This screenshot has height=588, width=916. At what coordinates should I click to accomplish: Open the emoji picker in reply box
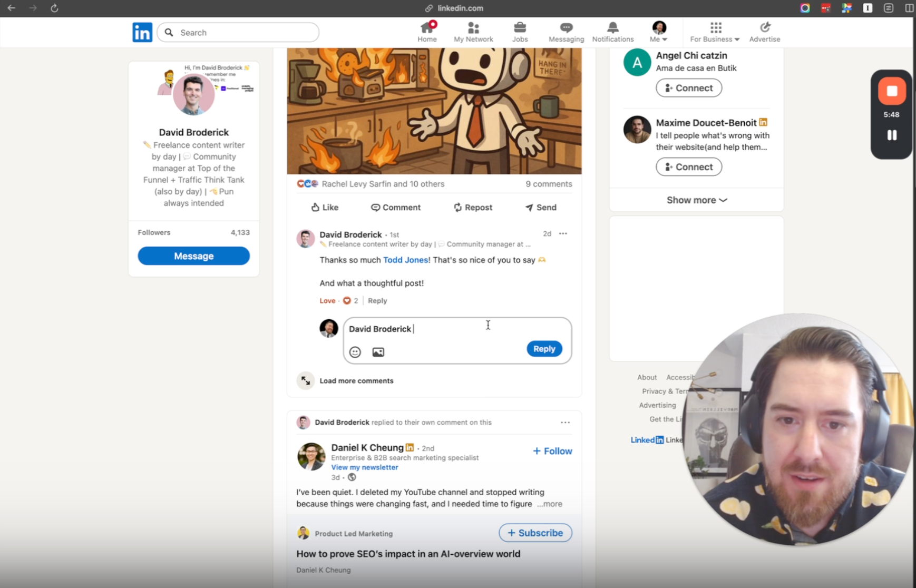tap(355, 352)
